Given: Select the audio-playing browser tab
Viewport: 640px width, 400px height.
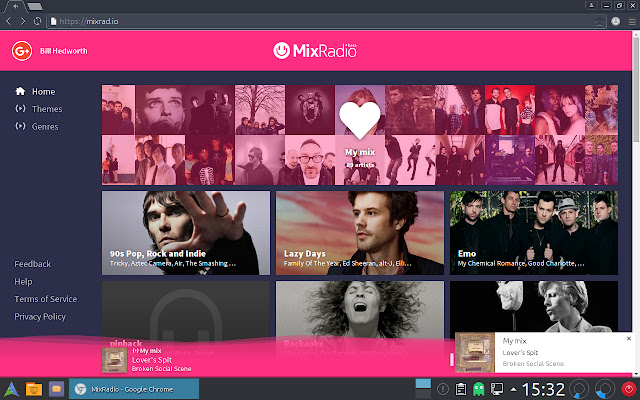Looking at the screenshot, I should coord(15,7).
